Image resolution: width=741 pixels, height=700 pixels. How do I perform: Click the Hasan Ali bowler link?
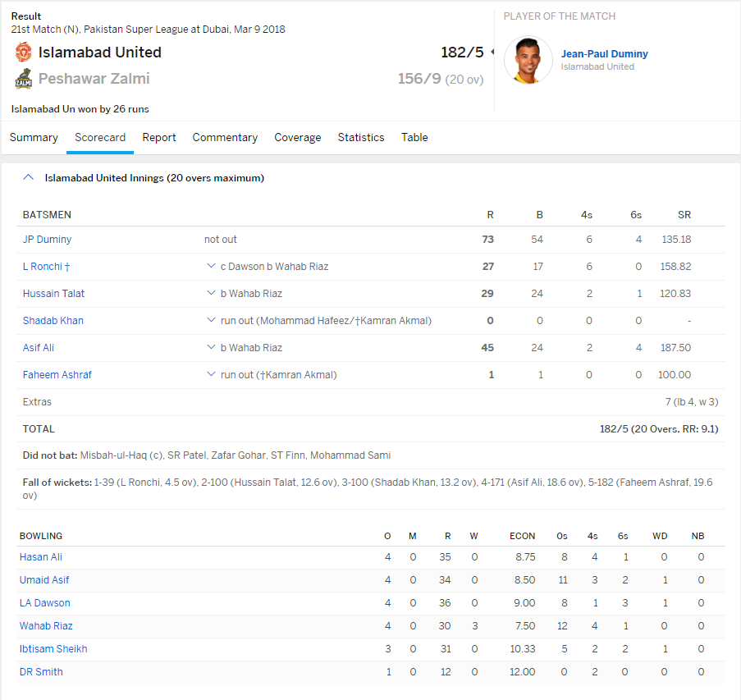pos(41,557)
